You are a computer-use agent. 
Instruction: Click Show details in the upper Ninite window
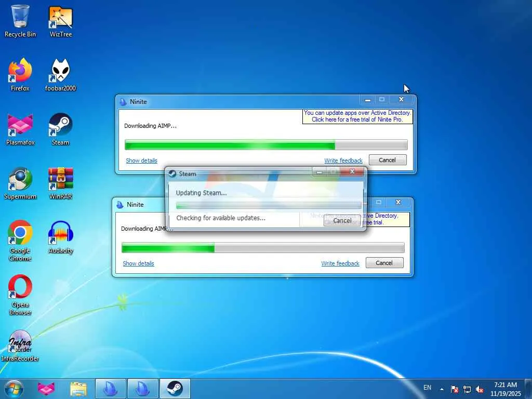pyautogui.click(x=141, y=161)
